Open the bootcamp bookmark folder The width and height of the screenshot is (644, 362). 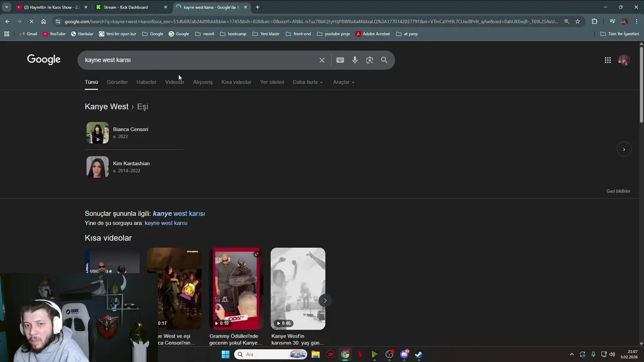click(x=233, y=34)
